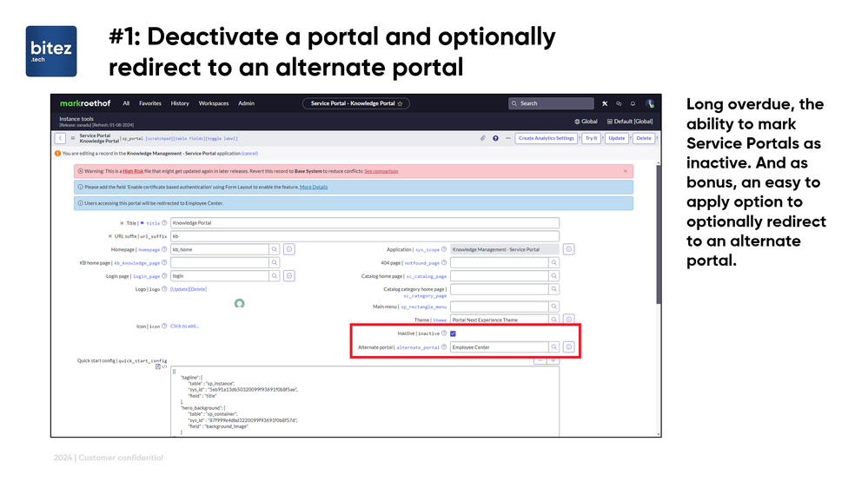Open the Workspaces menu
Image resolution: width=868 pixels, height=488 pixels.
click(214, 103)
